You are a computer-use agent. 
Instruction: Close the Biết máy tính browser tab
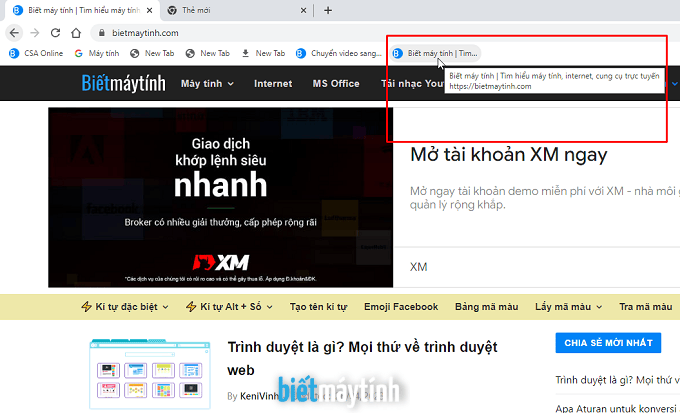tap(149, 10)
